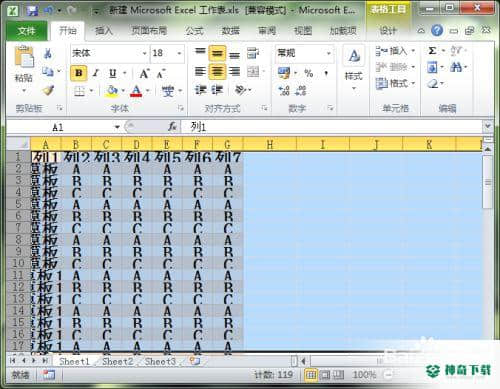Toggle the Bold button off
Screen dimensions: 500x389
(x=79, y=73)
